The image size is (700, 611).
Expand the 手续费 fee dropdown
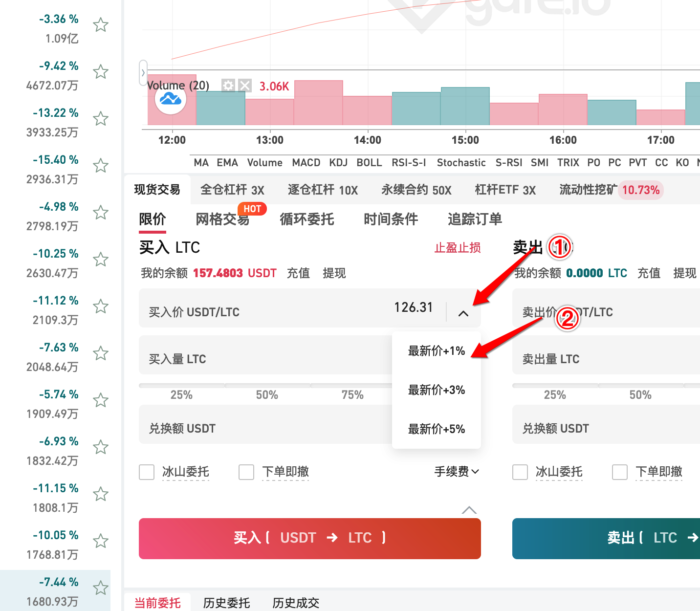click(457, 472)
